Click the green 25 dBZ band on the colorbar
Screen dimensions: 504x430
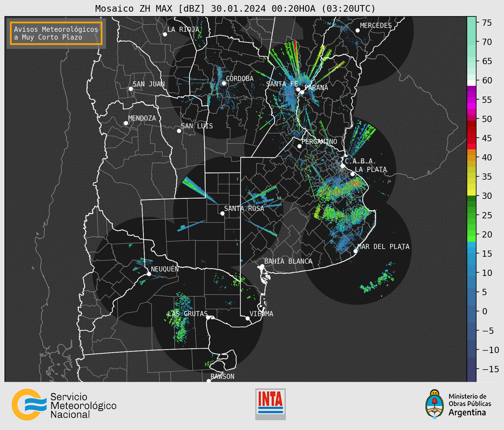(x=471, y=215)
